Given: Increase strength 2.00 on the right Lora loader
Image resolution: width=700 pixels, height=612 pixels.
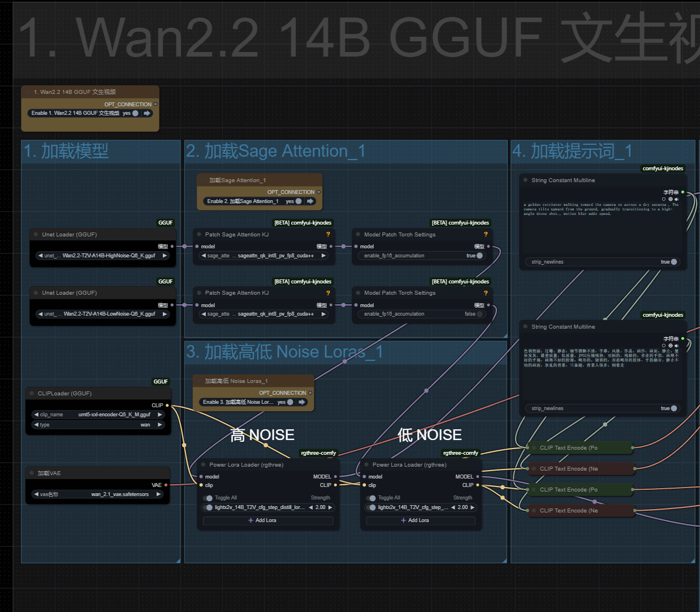Looking at the screenshot, I should (473, 507).
